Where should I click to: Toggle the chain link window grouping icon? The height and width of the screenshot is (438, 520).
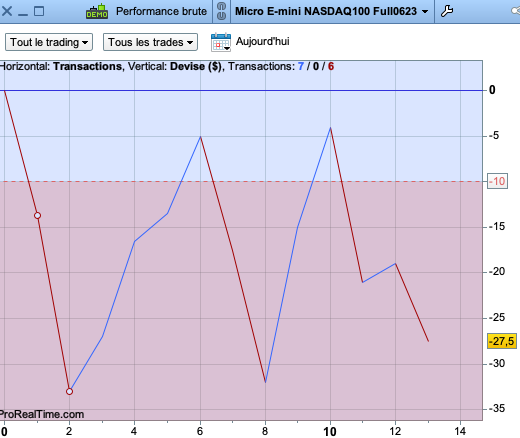click(x=221, y=11)
